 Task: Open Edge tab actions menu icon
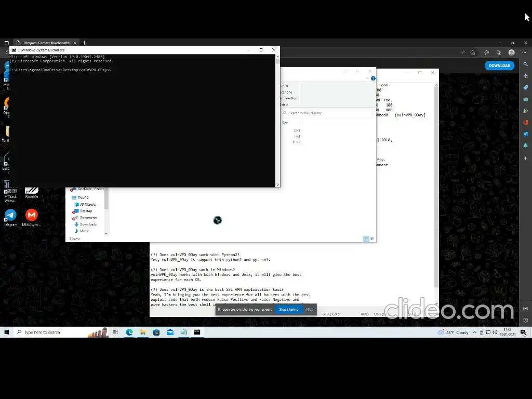tap(6, 43)
